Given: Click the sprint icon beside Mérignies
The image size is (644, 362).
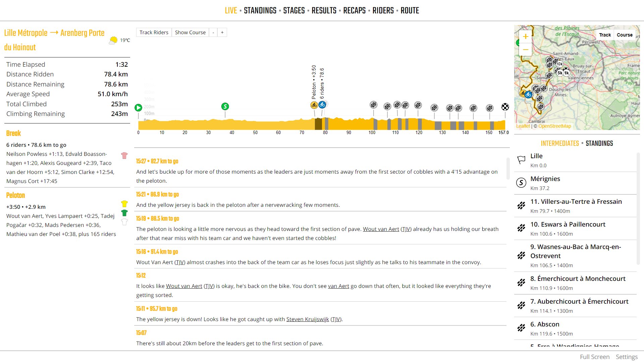Looking at the screenshot, I should 521,183.
